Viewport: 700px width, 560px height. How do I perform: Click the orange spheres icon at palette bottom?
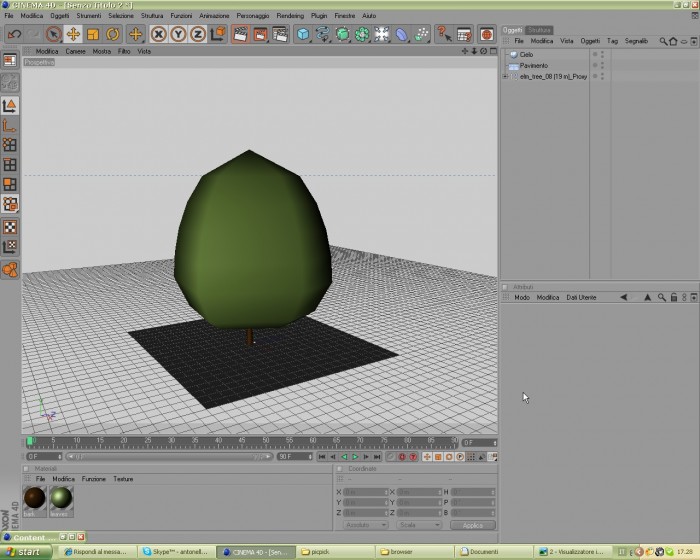click(x=10, y=270)
